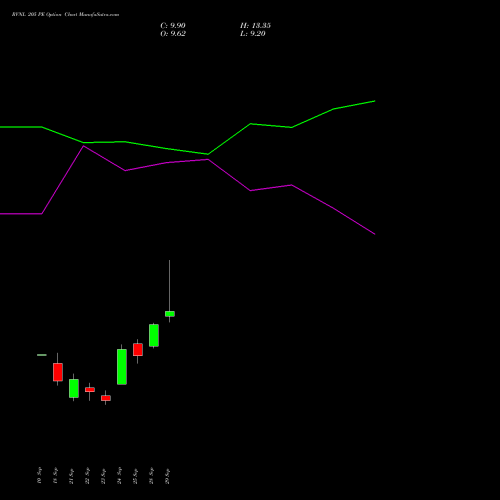Viewport: 500px width, 500px height.
Task: Click the chart title text at top left
Action: (x=65, y=15)
